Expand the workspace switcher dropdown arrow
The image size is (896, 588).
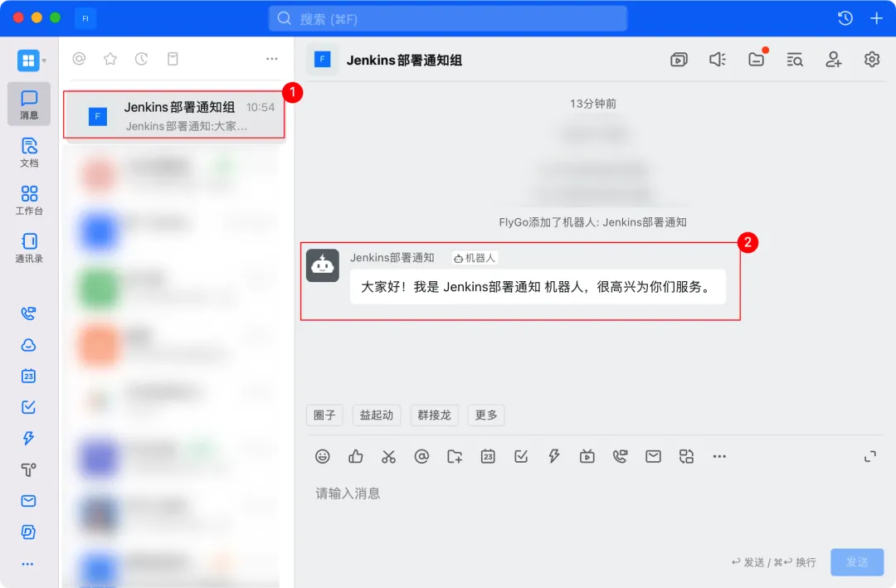44,61
